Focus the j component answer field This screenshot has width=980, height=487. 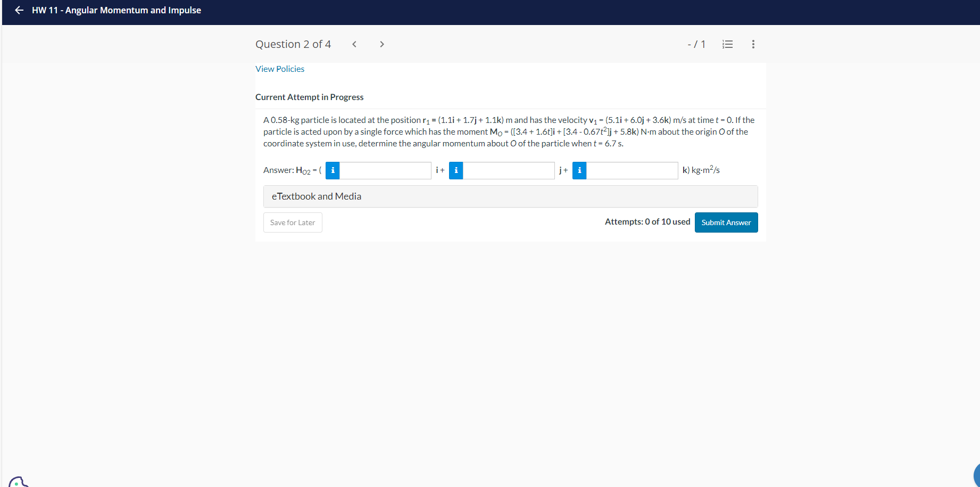[509, 170]
